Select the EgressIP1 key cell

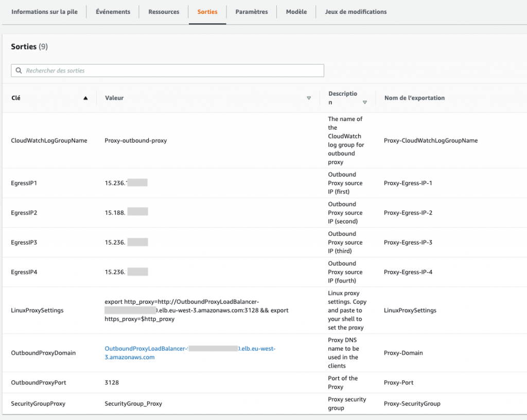click(x=24, y=183)
